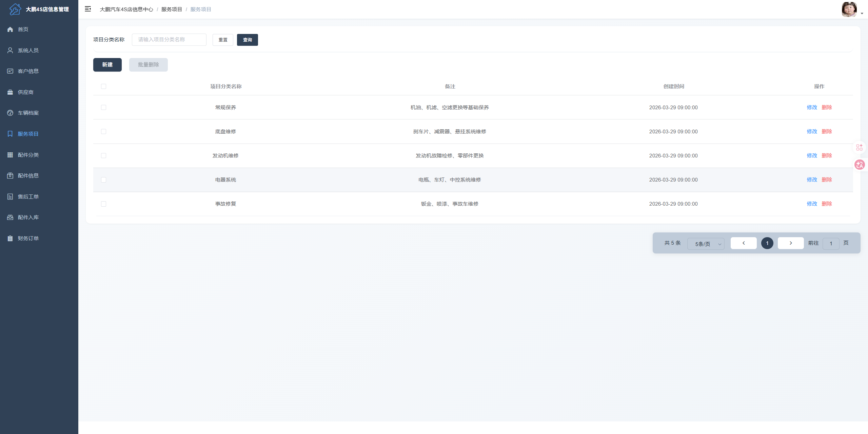The width and height of the screenshot is (868, 434).
Task: Click the 服务项目 bookmark icon
Action: (10, 134)
